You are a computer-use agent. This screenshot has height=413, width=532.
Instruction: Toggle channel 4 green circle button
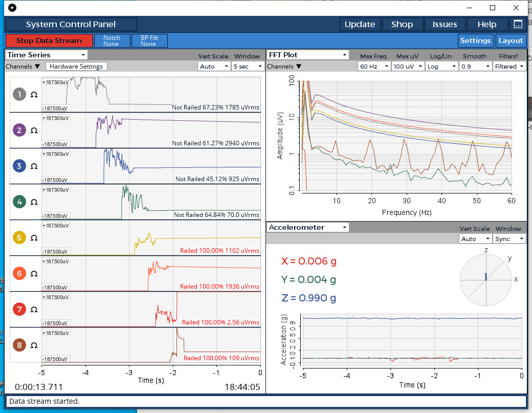(19, 202)
